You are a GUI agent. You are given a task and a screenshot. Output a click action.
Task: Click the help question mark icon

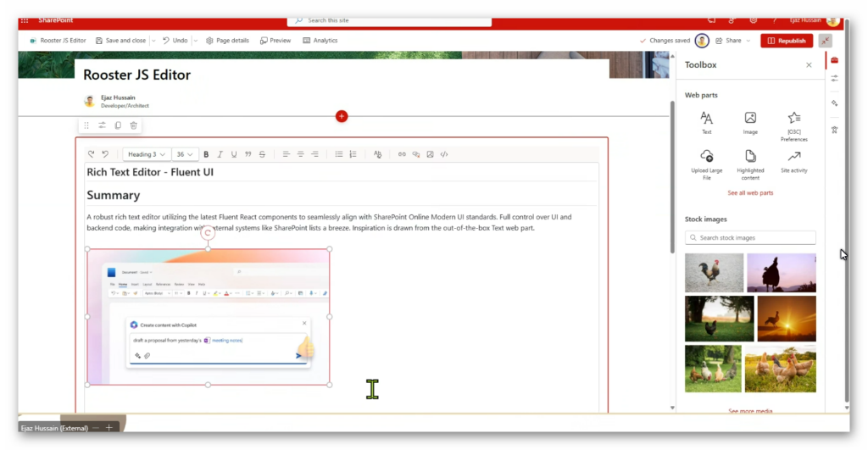[775, 20]
